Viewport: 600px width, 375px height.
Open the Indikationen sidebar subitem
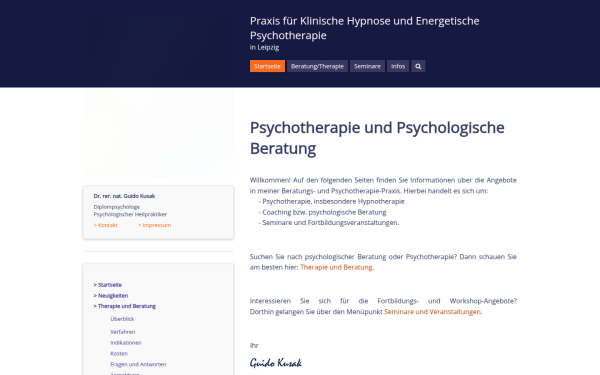pyautogui.click(x=126, y=342)
